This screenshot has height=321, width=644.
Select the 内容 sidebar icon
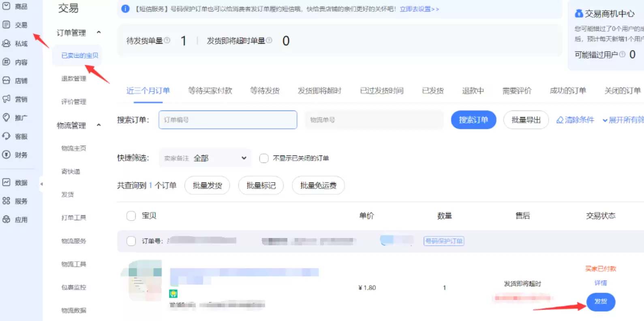pyautogui.click(x=6, y=62)
